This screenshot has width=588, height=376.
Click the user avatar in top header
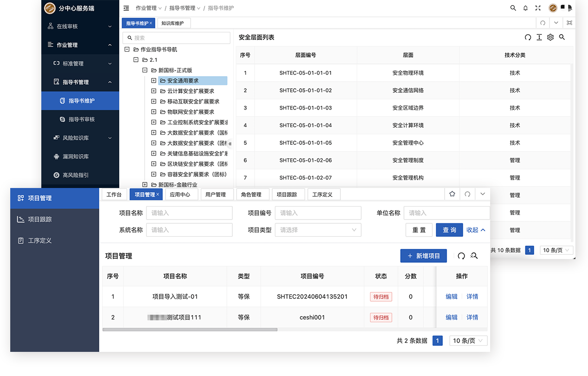[x=553, y=8]
